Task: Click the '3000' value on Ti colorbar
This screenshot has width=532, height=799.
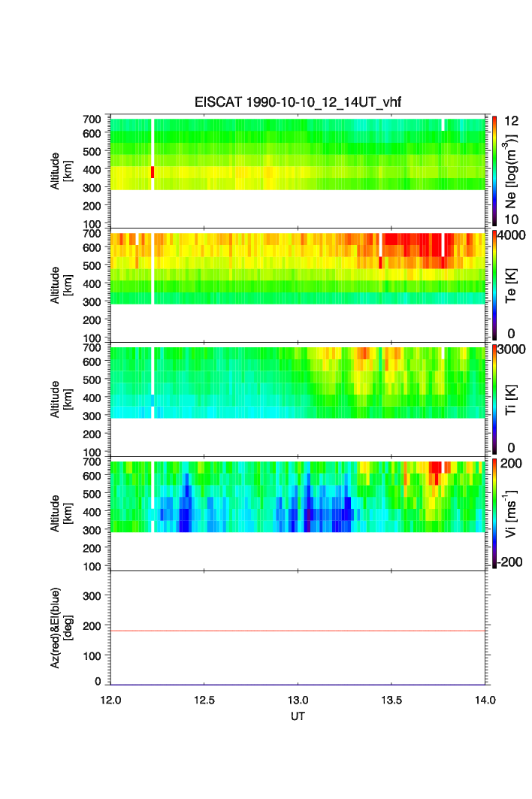Action: (511, 349)
